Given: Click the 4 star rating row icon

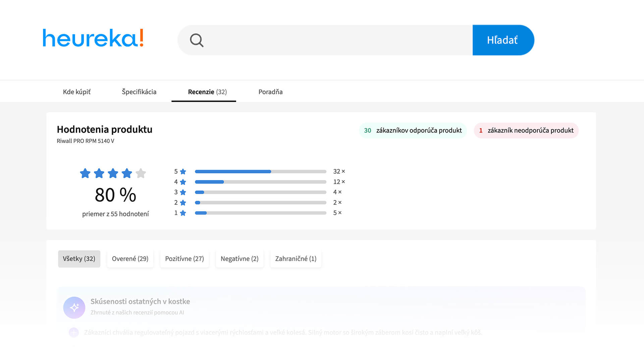Looking at the screenshot, I should click(183, 182).
